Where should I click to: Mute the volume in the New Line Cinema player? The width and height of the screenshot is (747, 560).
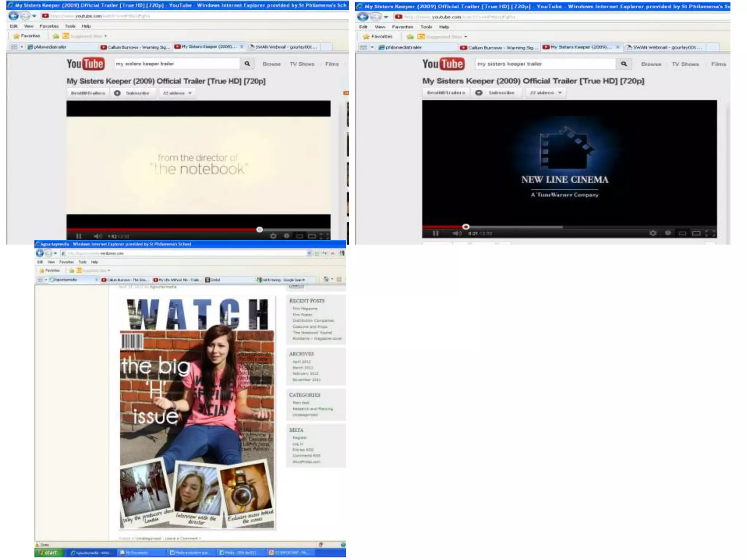[457, 233]
